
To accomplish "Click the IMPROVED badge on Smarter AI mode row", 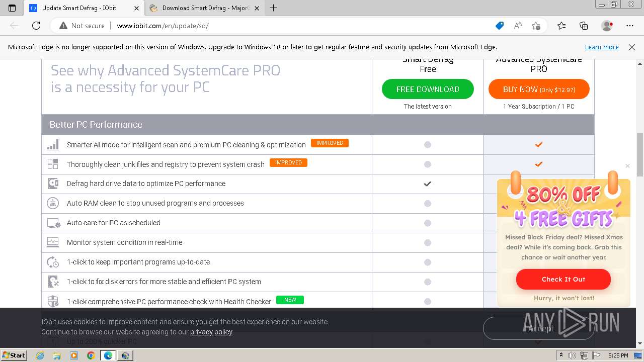I will (330, 143).
